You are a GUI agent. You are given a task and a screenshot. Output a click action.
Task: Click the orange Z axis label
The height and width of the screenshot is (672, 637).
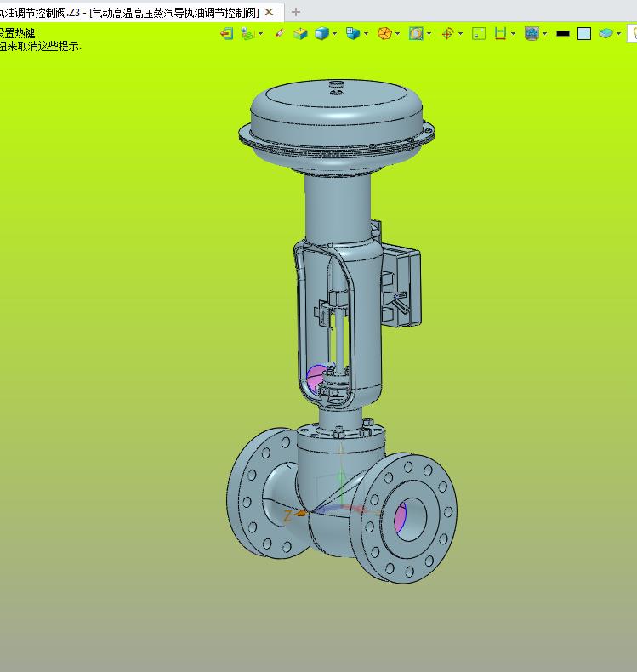point(287,516)
